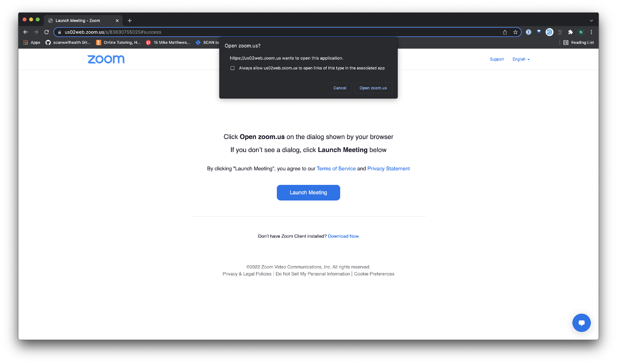The width and height of the screenshot is (617, 364).
Task: Click the N profile avatar icon
Action: click(x=581, y=32)
